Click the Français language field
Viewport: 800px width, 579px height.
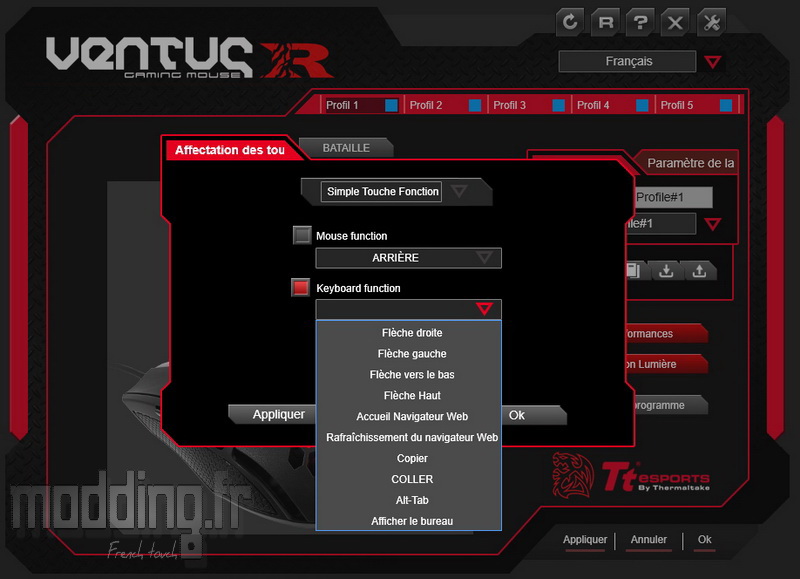(628, 62)
